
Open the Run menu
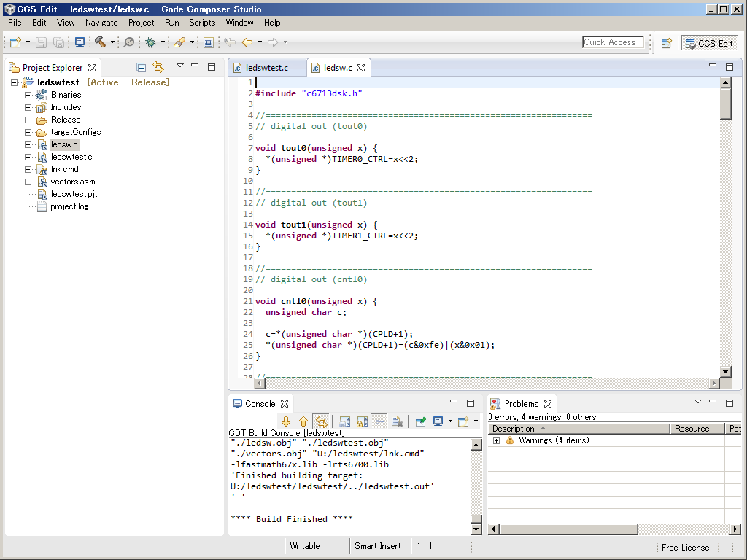(x=172, y=23)
